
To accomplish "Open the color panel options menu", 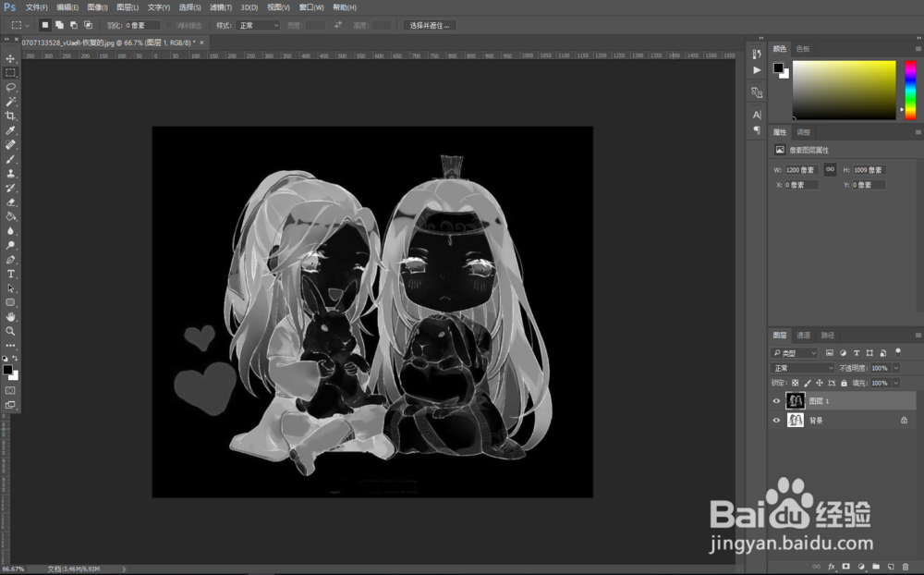I will (918, 49).
